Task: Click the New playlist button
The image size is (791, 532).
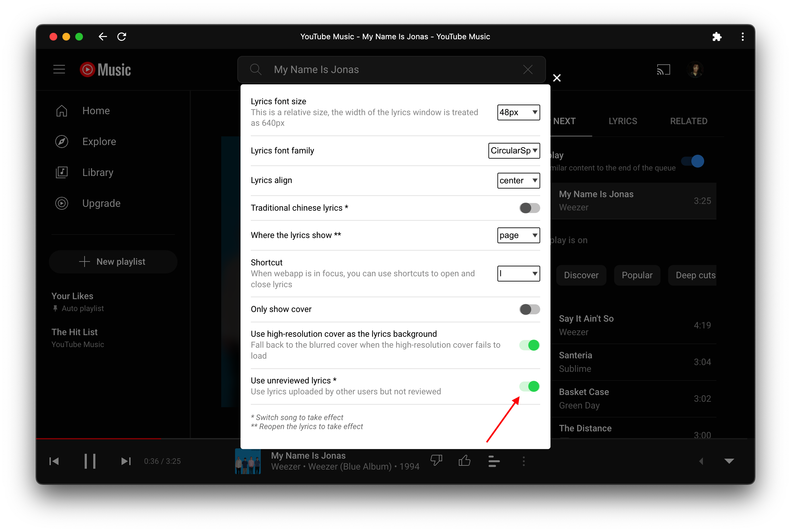Action: 113,261
